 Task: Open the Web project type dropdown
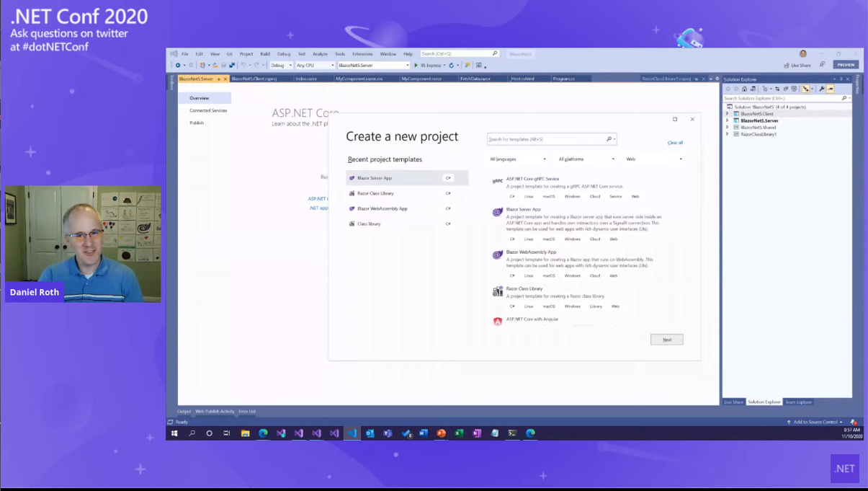tap(654, 159)
